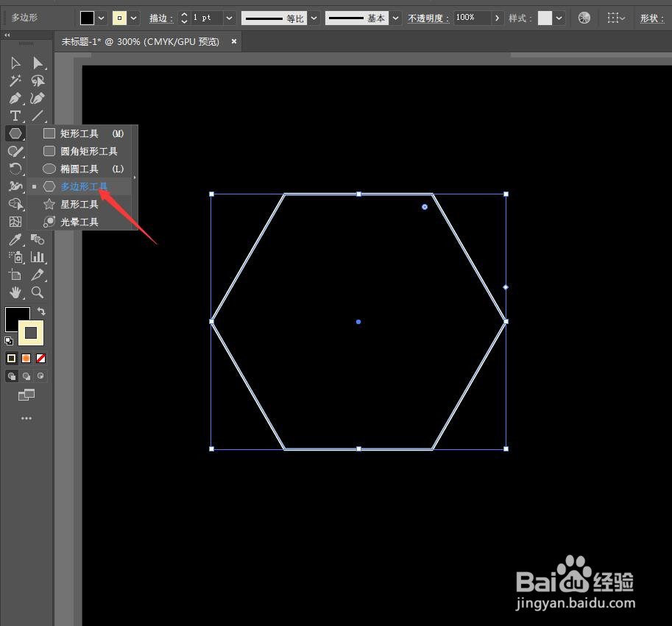Click the stroke weight 1 pt field
The image size is (672, 626).
point(205,18)
